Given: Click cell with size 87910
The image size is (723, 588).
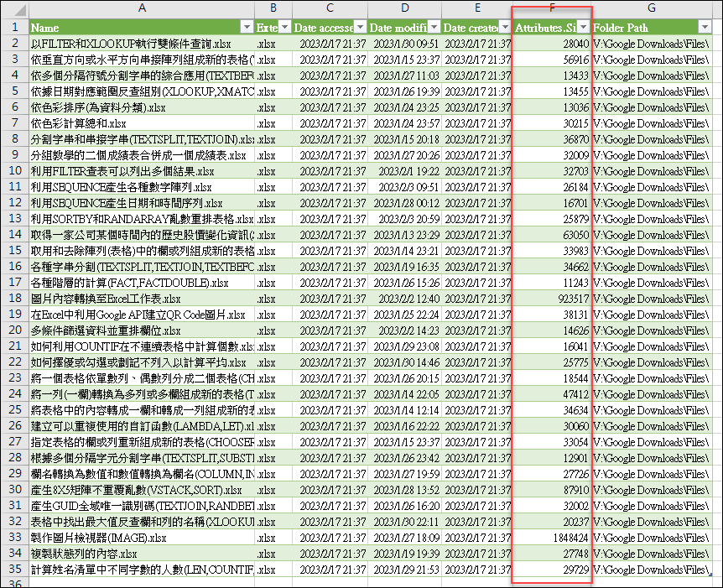Looking at the screenshot, I should (551, 490).
